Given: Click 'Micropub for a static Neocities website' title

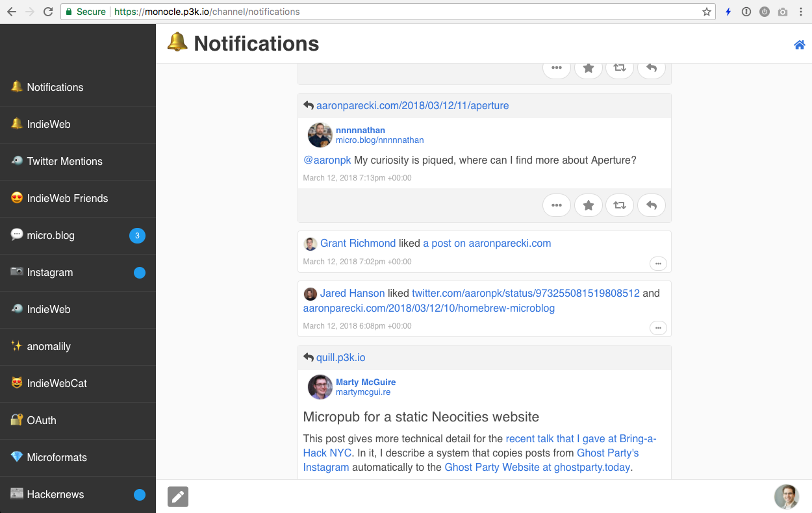Looking at the screenshot, I should (421, 416).
